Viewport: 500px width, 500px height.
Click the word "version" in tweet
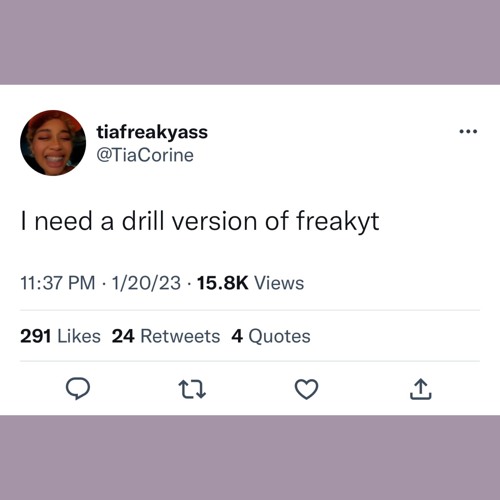tap(215, 222)
